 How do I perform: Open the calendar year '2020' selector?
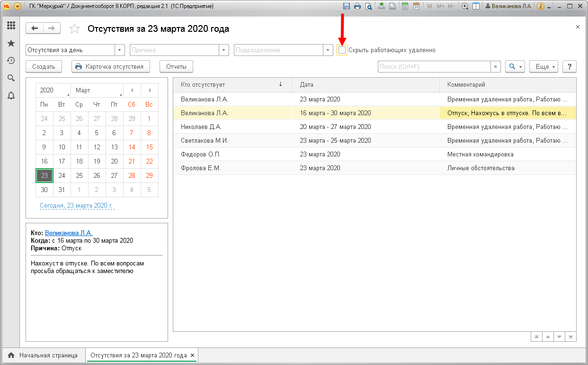tap(53, 90)
